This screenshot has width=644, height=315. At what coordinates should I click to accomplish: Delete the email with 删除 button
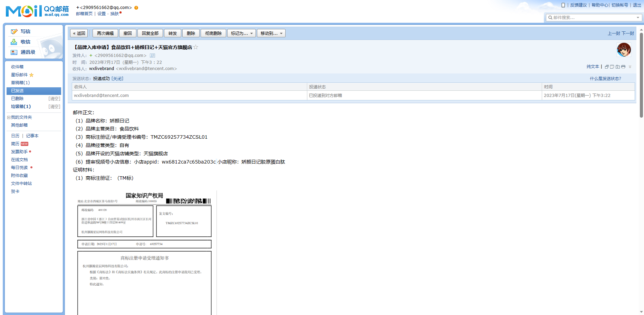tap(191, 33)
